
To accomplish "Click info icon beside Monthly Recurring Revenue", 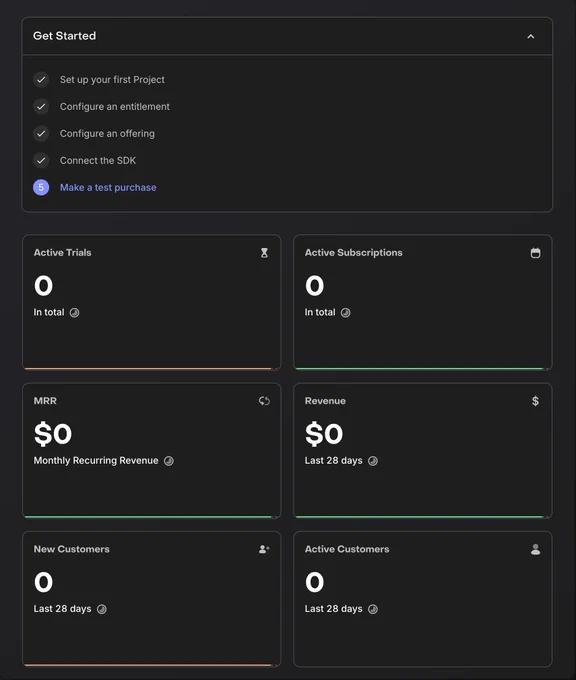I will coord(169,461).
